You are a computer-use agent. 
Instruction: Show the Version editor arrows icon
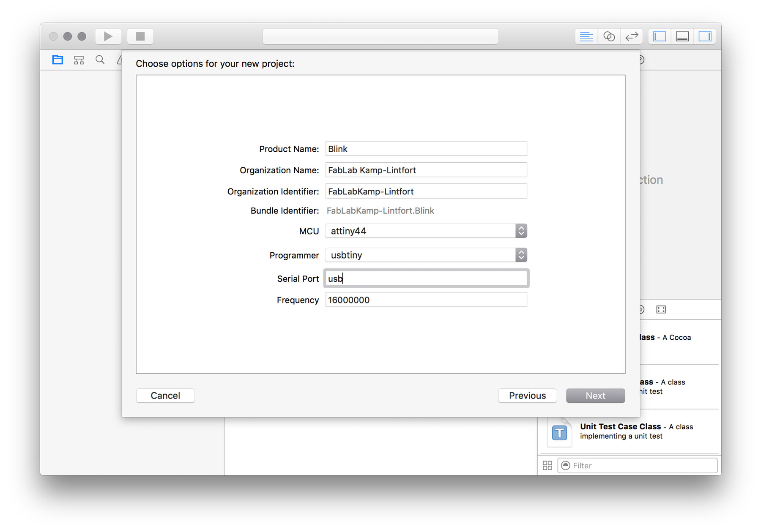(x=632, y=36)
